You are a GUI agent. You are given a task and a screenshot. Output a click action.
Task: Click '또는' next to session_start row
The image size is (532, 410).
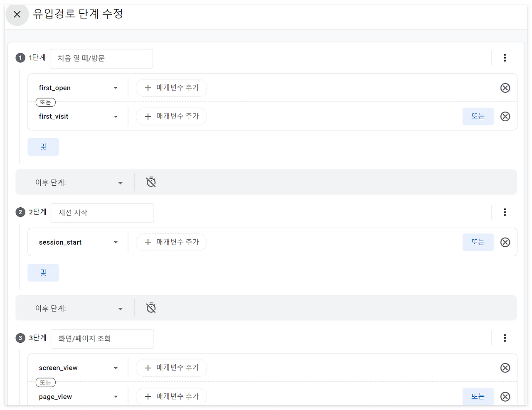click(x=478, y=242)
